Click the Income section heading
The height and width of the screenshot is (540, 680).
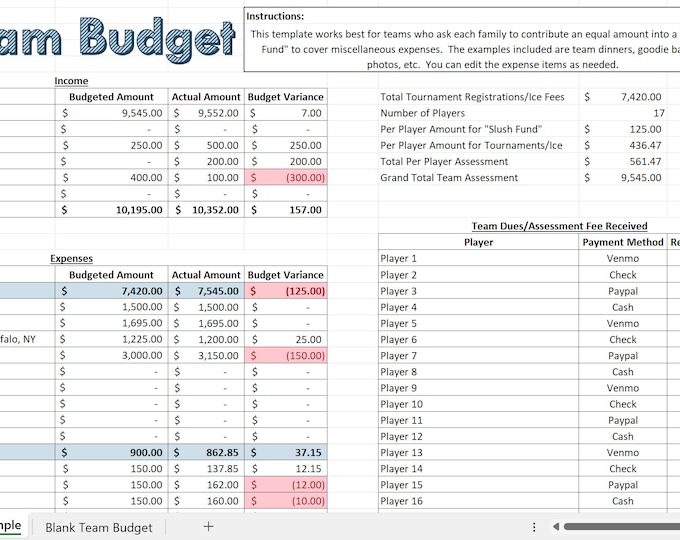71,81
